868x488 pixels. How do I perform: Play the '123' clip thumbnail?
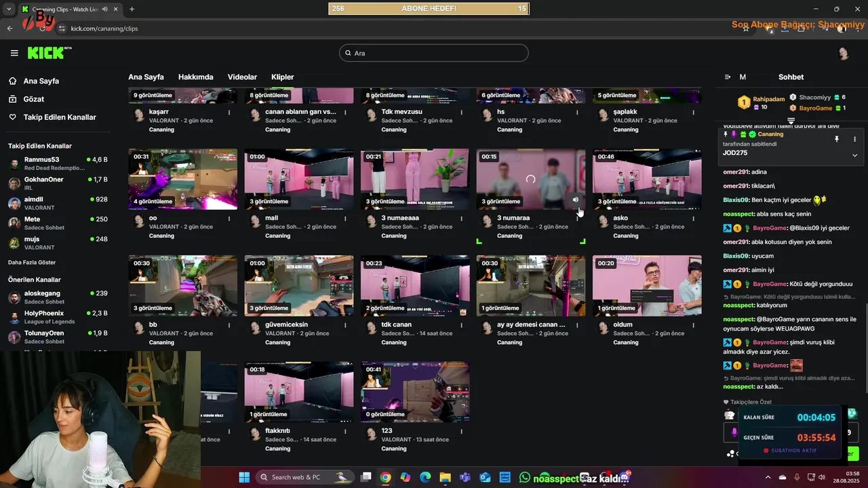coord(415,392)
